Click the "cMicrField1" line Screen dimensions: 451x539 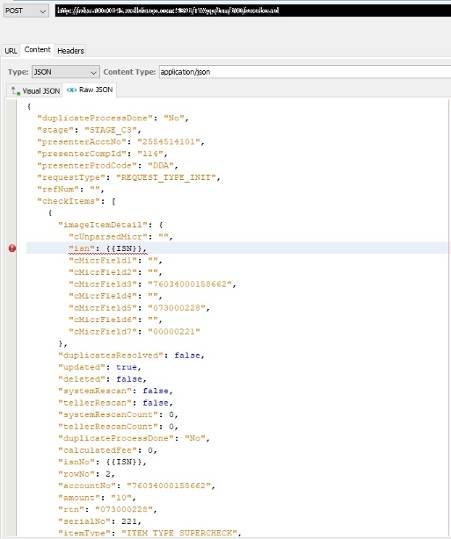[115, 260]
